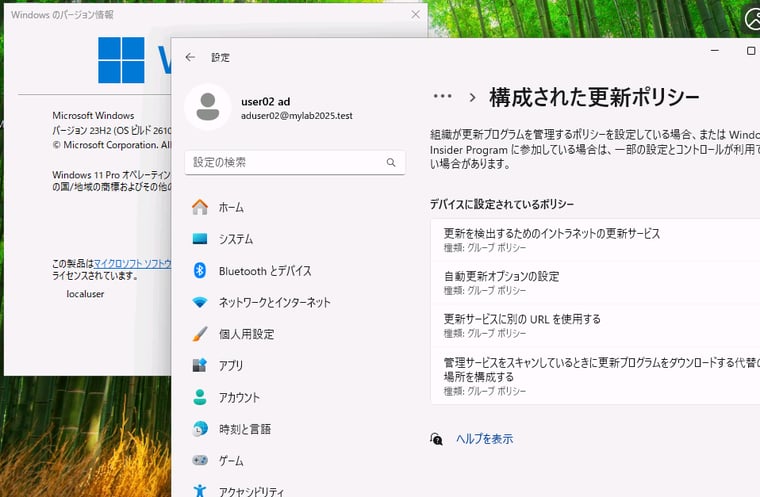
Task: Close the Windows のバージョン情報 dialog
Action: (x=415, y=15)
